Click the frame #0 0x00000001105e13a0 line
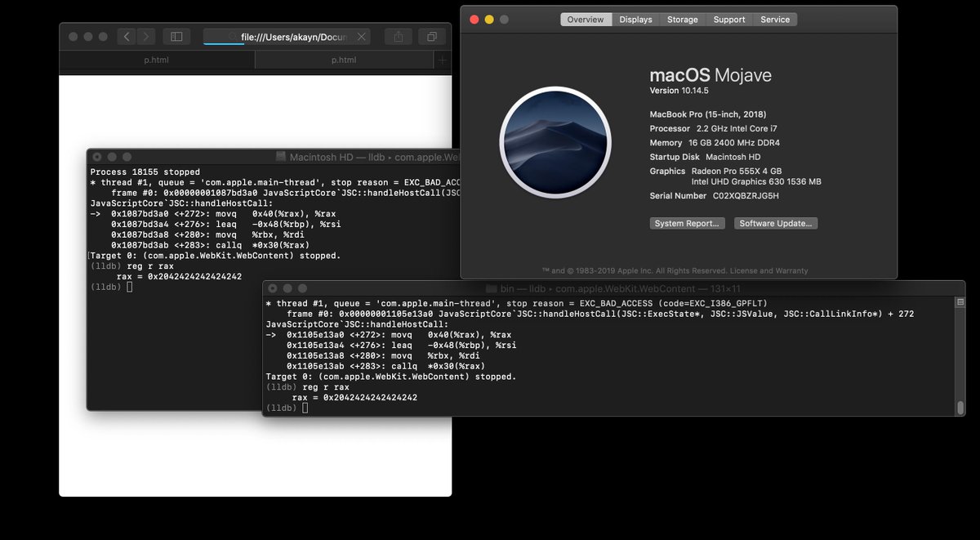This screenshot has height=540, width=980. pyautogui.click(x=600, y=314)
